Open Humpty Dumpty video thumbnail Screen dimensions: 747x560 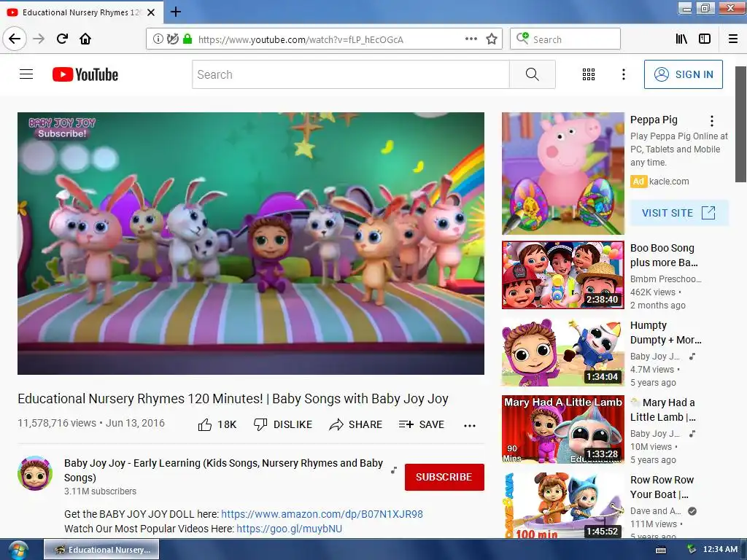(562, 352)
